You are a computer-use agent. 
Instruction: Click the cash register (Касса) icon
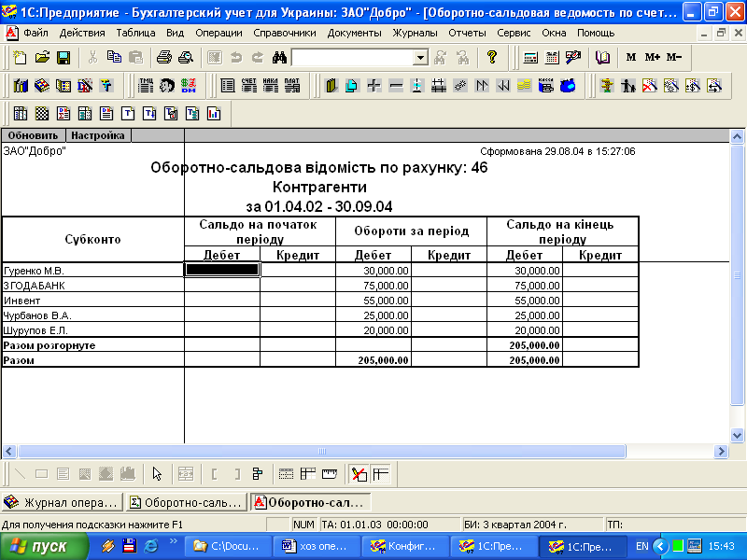point(546,86)
